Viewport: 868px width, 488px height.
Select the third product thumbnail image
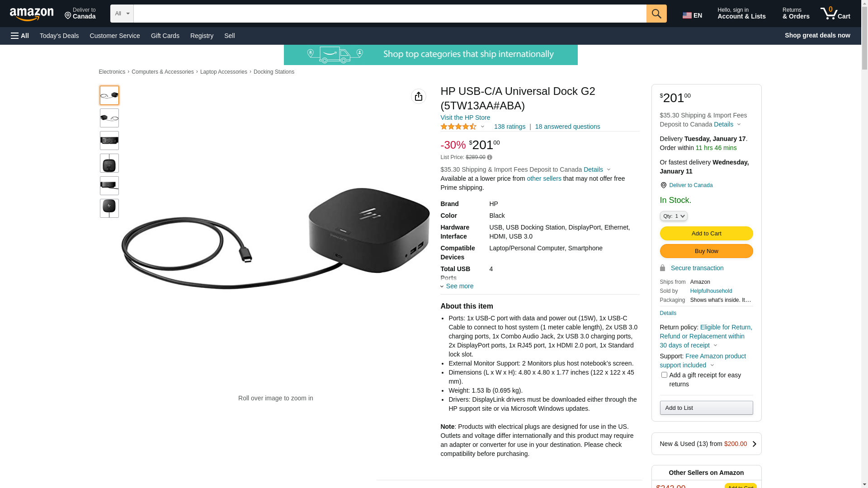pyautogui.click(x=109, y=141)
